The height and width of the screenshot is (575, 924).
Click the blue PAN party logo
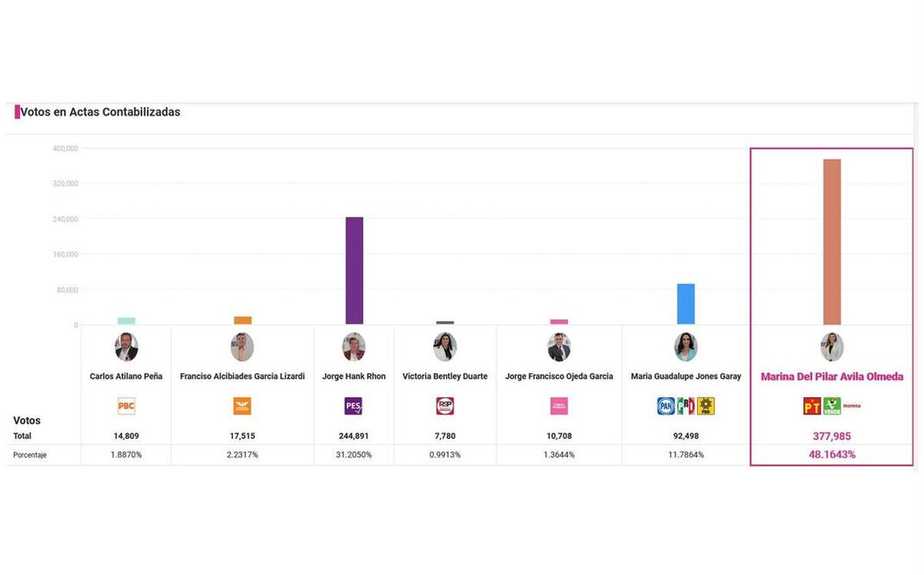tap(666, 406)
